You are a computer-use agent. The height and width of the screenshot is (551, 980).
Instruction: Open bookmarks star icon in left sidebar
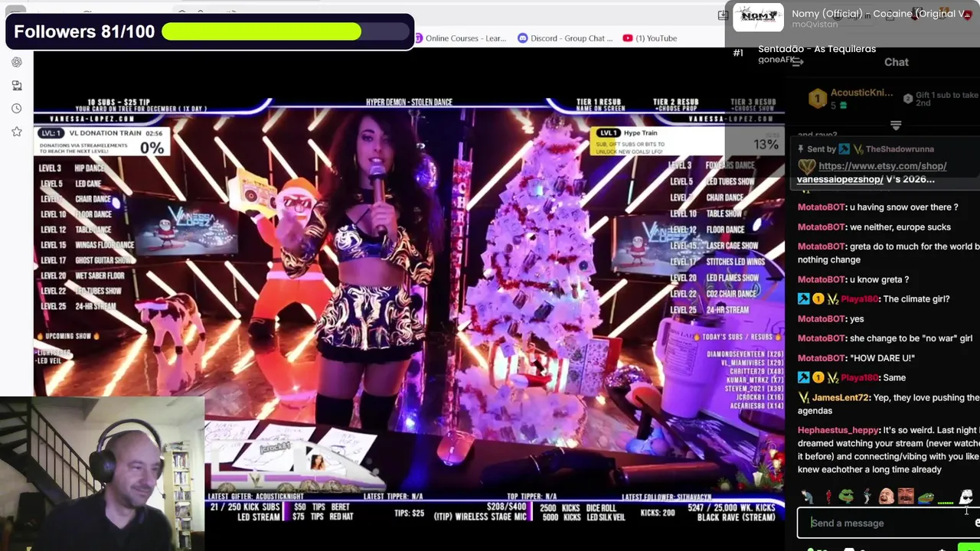point(17,132)
